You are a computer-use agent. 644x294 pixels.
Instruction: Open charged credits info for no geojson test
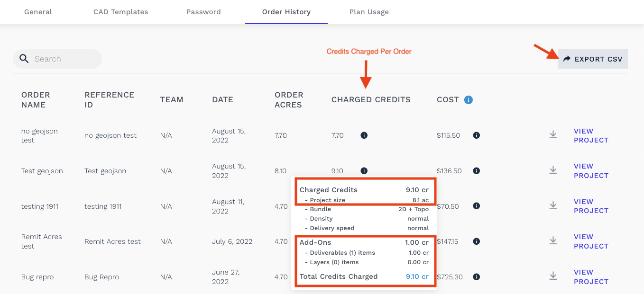[x=364, y=135]
